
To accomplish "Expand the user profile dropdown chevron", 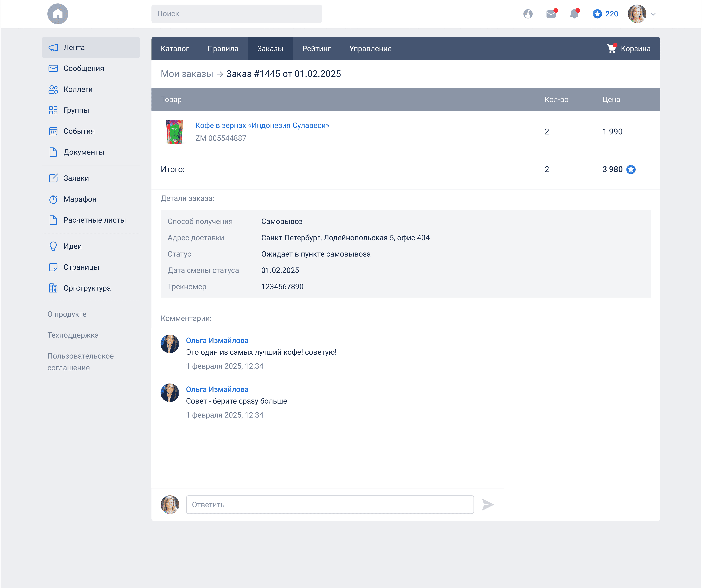I will coord(653,14).
